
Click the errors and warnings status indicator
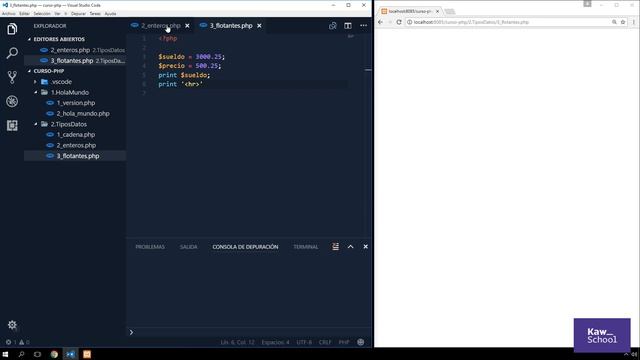click(17, 342)
